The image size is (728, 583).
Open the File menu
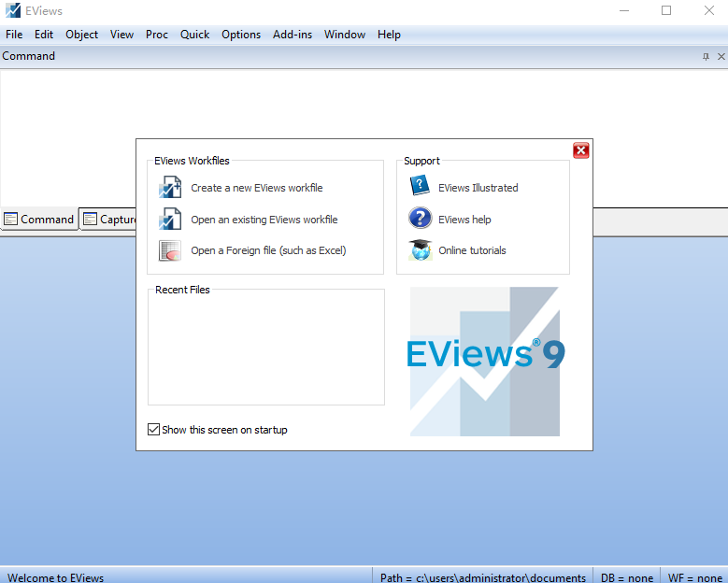pyautogui.click(x=14, y=35)
